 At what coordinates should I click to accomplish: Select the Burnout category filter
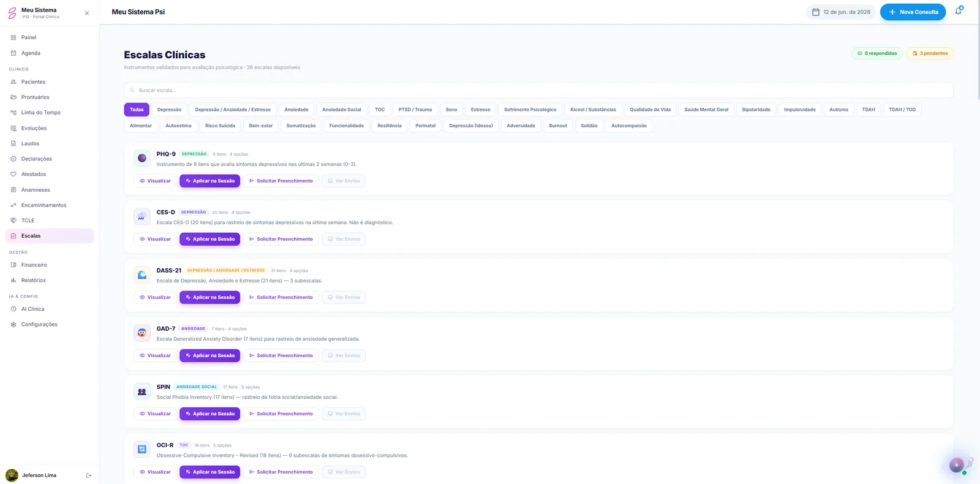(558, 126)
